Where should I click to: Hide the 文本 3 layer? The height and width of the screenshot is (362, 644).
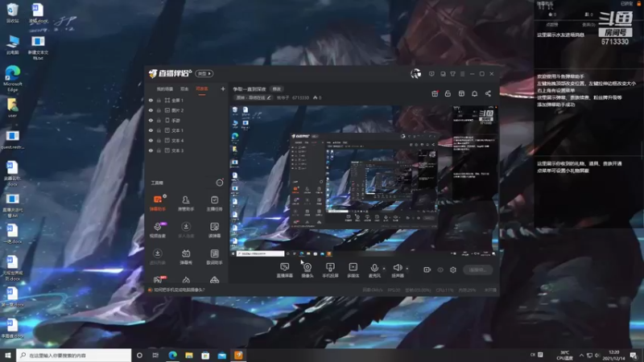click(151, 150)
